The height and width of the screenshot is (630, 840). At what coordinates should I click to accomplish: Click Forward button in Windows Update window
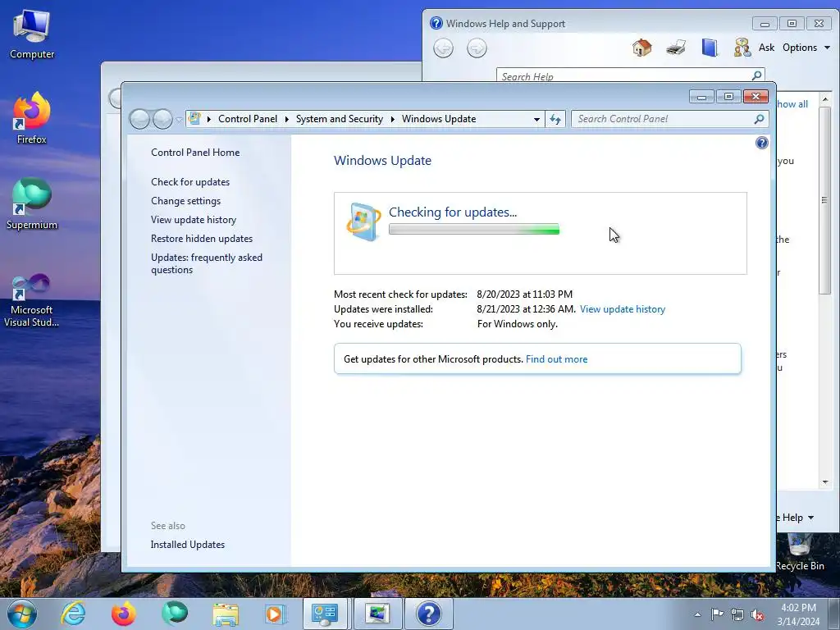(163, 119)
